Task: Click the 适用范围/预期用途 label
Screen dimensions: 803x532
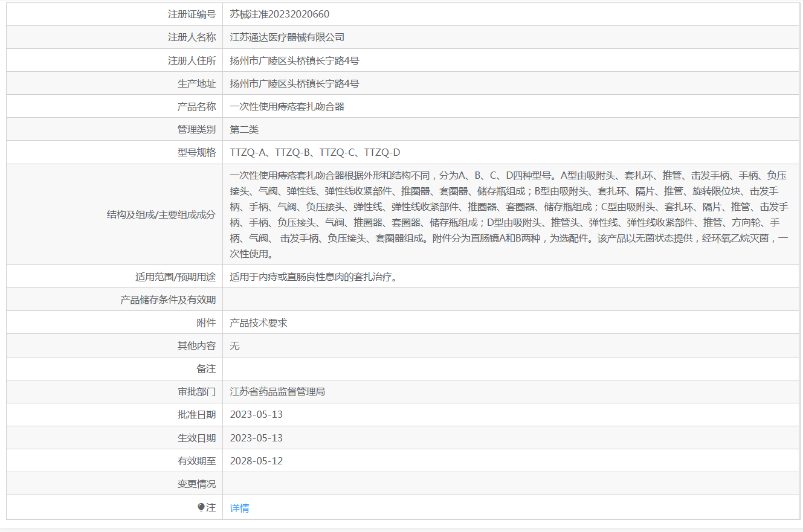Action: [175, 277]
